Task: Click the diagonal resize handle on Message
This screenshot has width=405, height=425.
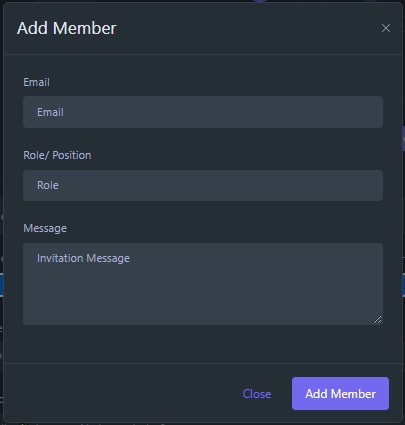Action: click(x=377, y=319)
